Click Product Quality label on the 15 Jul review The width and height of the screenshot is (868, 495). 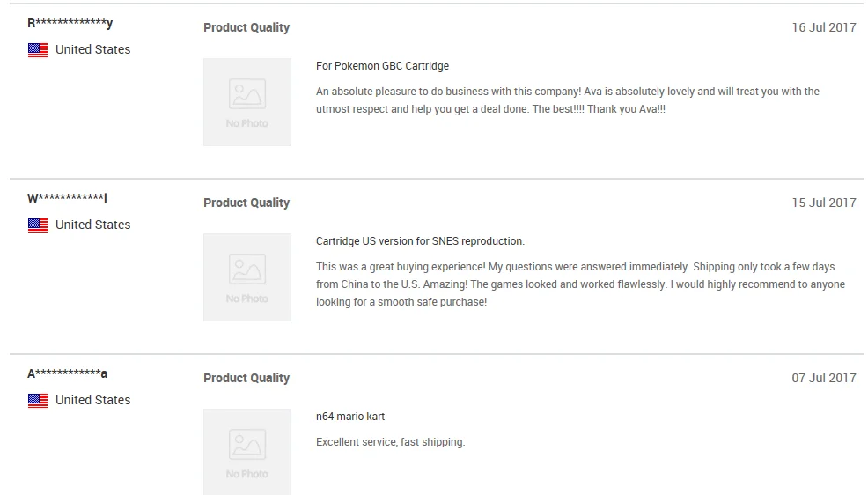tap(246, 203)
